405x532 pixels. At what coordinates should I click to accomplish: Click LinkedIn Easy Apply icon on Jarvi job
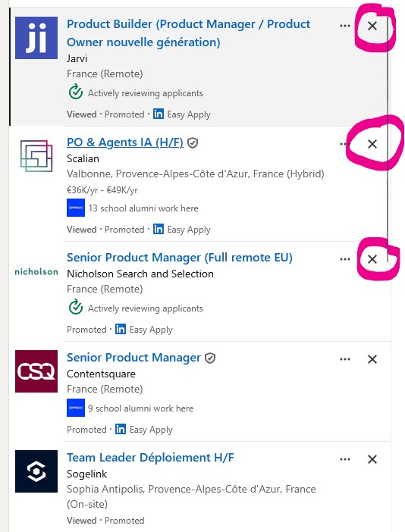click(x=159, y=114)
